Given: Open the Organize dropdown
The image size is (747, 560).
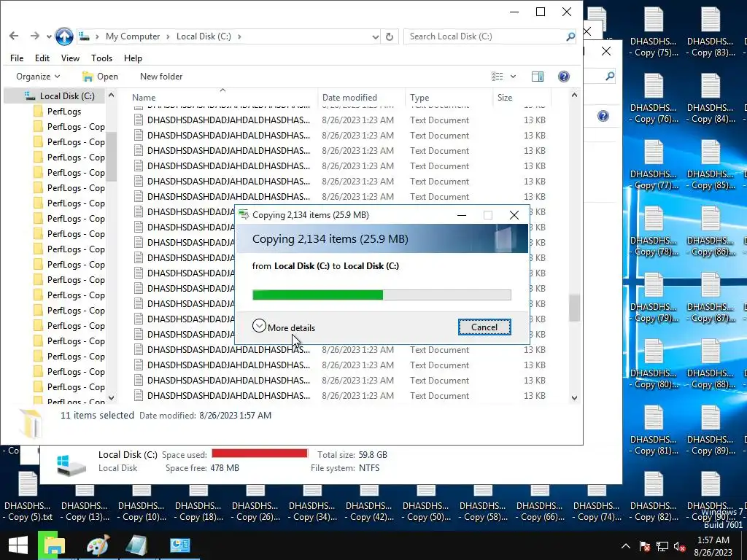Looking at the screenshot, I should [38, 76].
